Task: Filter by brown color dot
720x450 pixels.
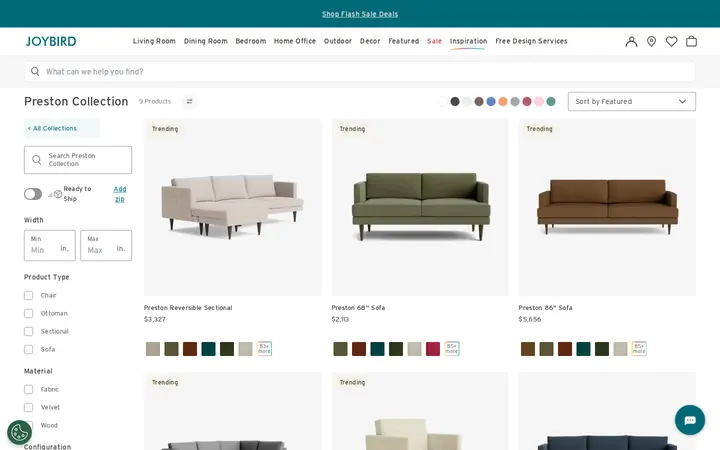Action: 479,101
